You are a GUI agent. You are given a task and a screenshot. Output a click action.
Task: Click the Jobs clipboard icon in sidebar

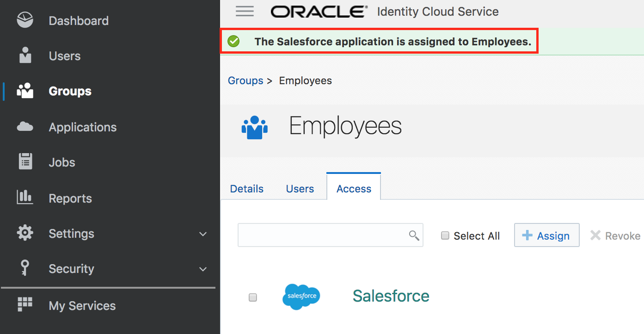click(25, 161)
